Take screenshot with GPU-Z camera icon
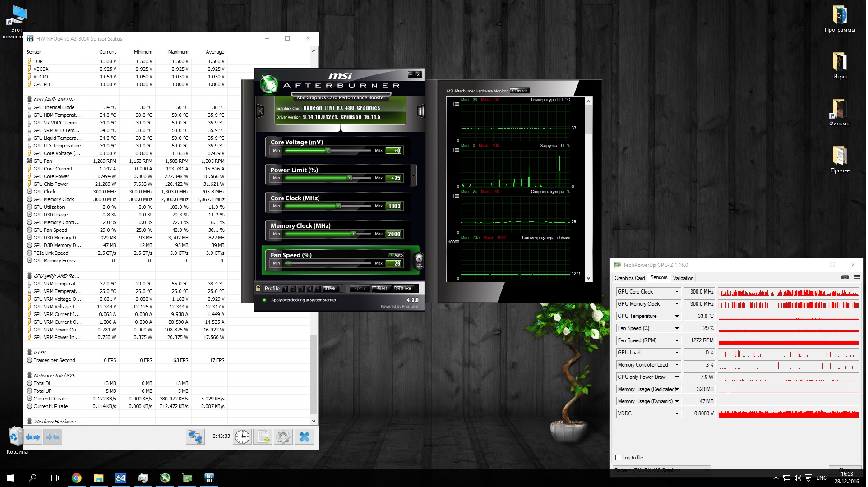Viewport: 868px width, 487px height. [x=845, y=277]
